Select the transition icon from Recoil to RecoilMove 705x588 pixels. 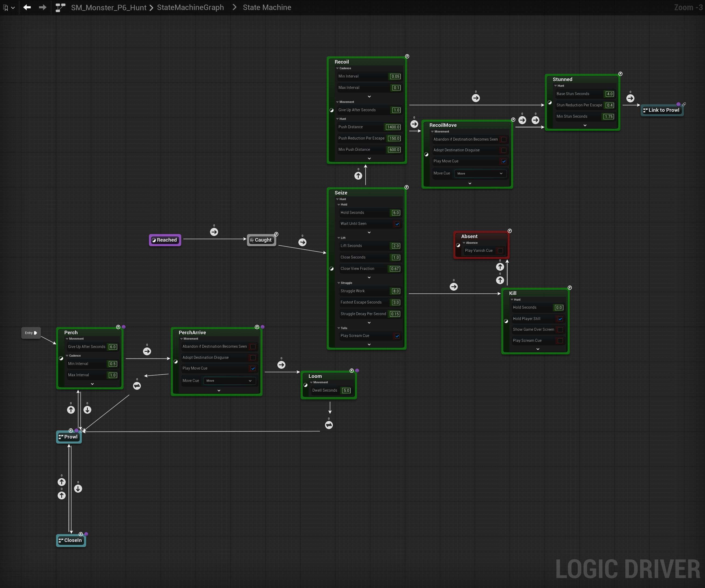pyautogui.click(x=414, y=124)
